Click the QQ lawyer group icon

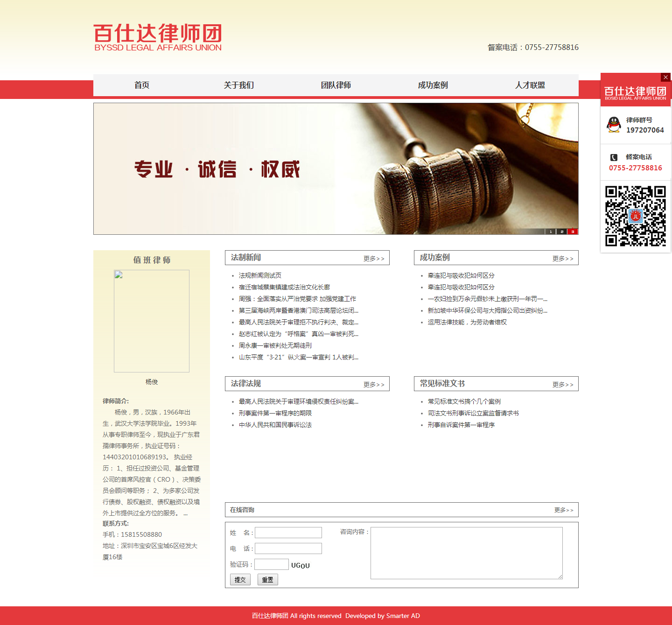click(x=614, y=124)
